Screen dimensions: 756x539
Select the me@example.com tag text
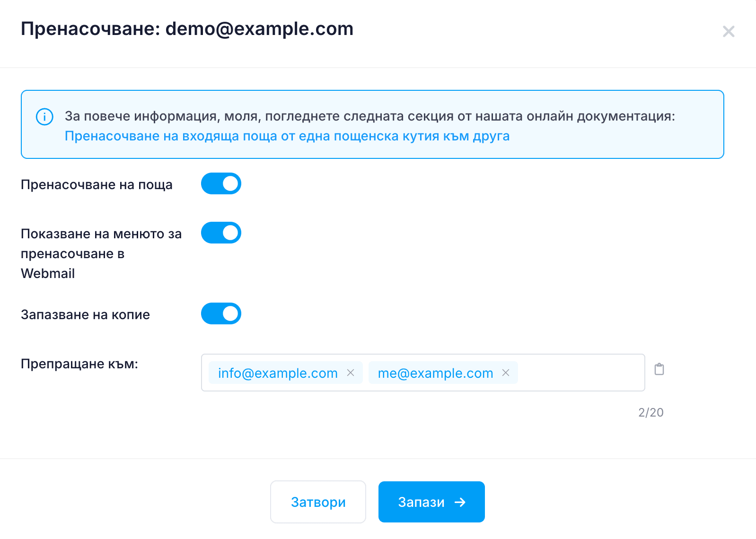click(x=435, y=373)
